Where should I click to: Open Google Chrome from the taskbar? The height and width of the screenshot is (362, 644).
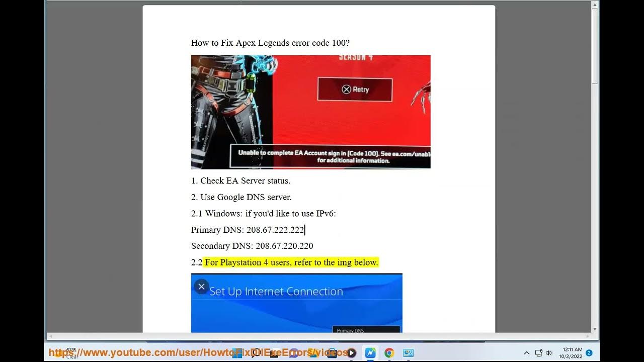click(389, 353)
